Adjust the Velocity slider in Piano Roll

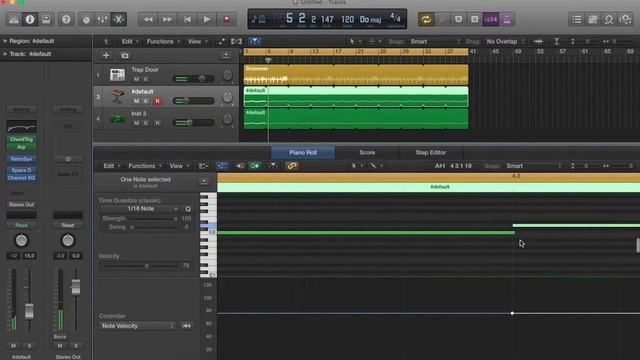click(140, 266)
